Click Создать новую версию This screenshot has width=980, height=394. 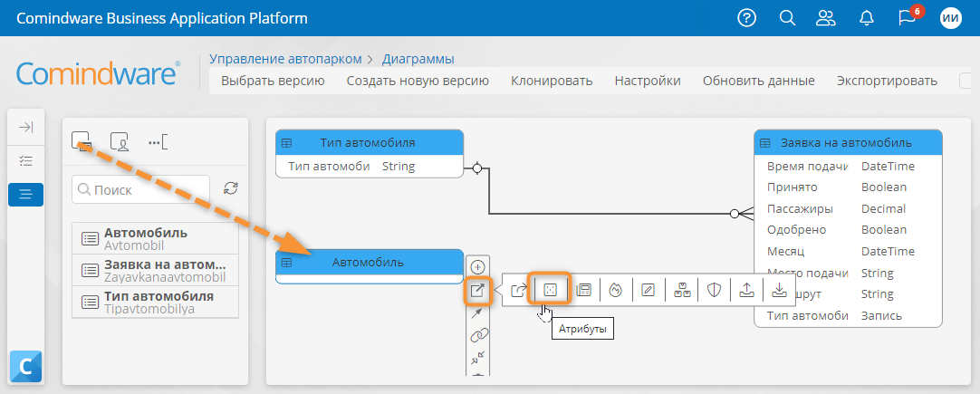418,81
